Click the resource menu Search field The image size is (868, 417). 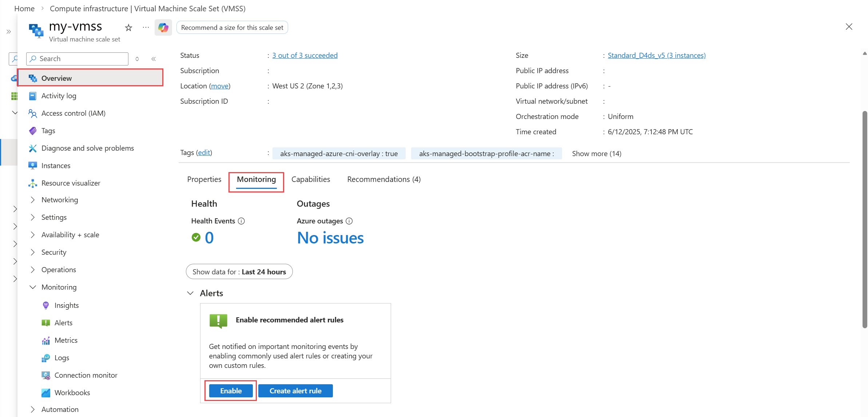click(77, 59)
